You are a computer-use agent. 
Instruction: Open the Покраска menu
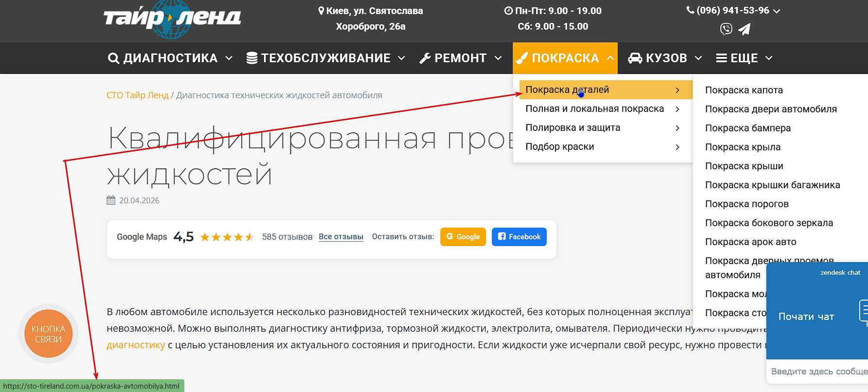(x=565, y=58)
